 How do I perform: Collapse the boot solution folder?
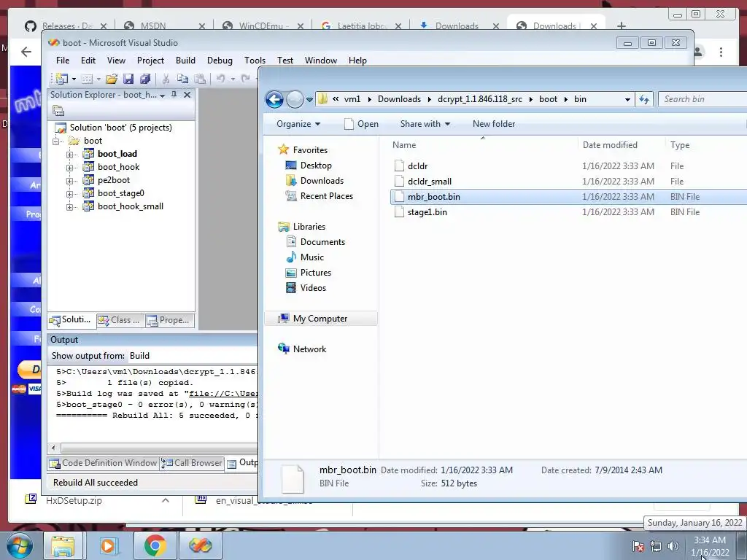pos(56,141)
